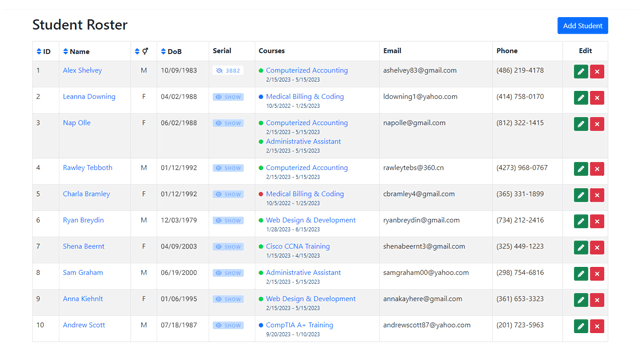
Task: Show Shena Beernt's serial number
Action: click(x=228, y=247)
